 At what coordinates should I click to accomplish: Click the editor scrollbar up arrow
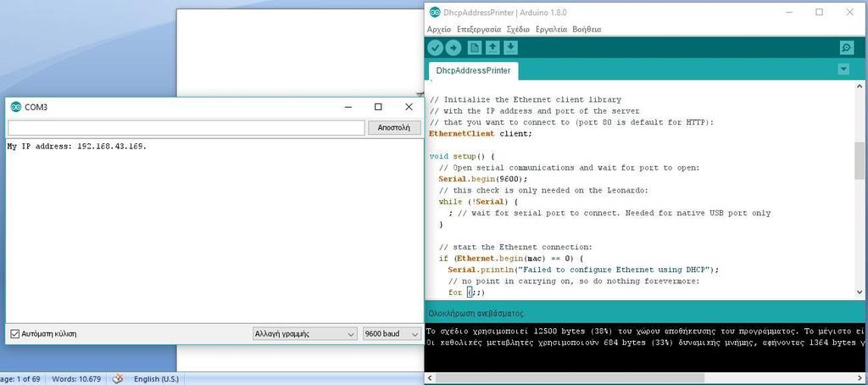tap(860, 86)
